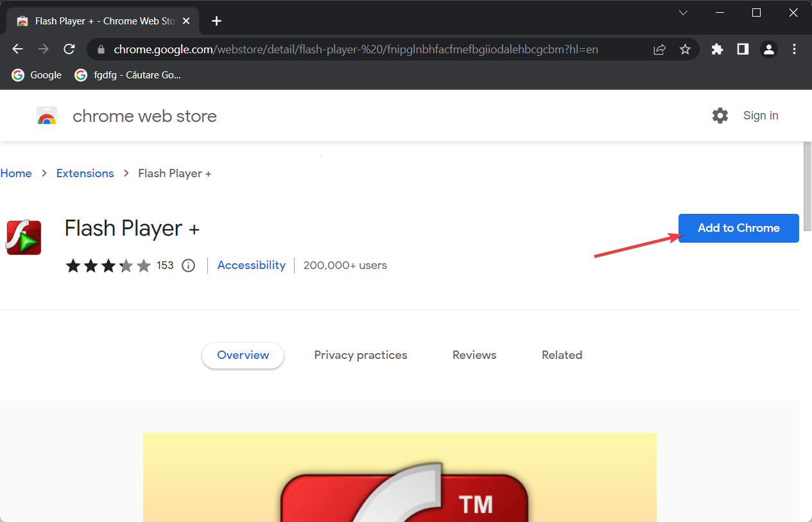Click the address bar URL

click(x=356, y=49)
